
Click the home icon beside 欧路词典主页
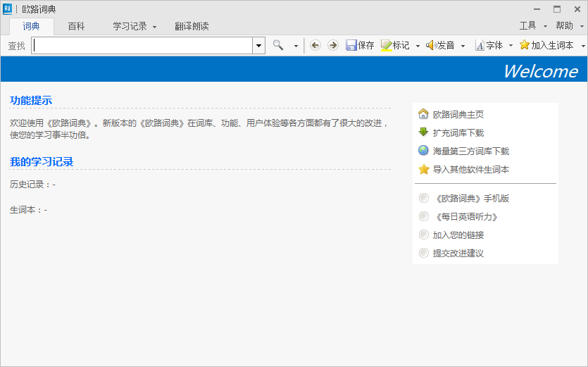[x=423, y=113]
